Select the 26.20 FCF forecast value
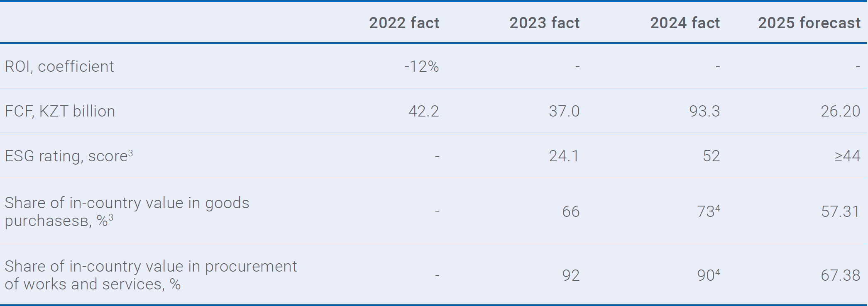868x306 pixels. coord(840,111)
